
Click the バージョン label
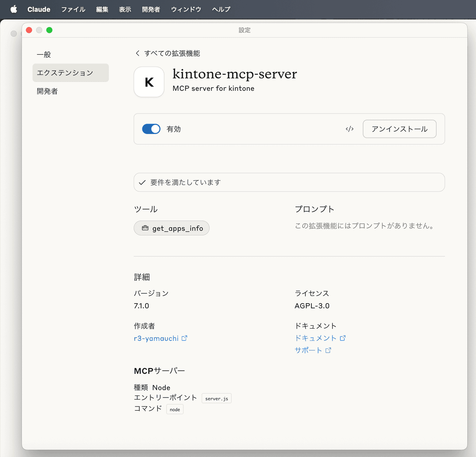152,293
